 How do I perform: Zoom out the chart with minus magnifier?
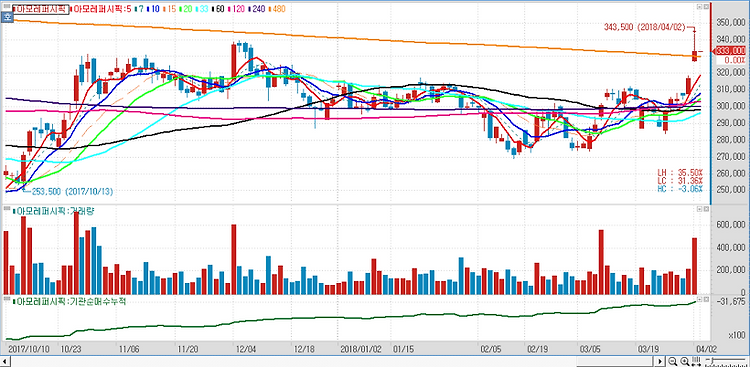672,361
